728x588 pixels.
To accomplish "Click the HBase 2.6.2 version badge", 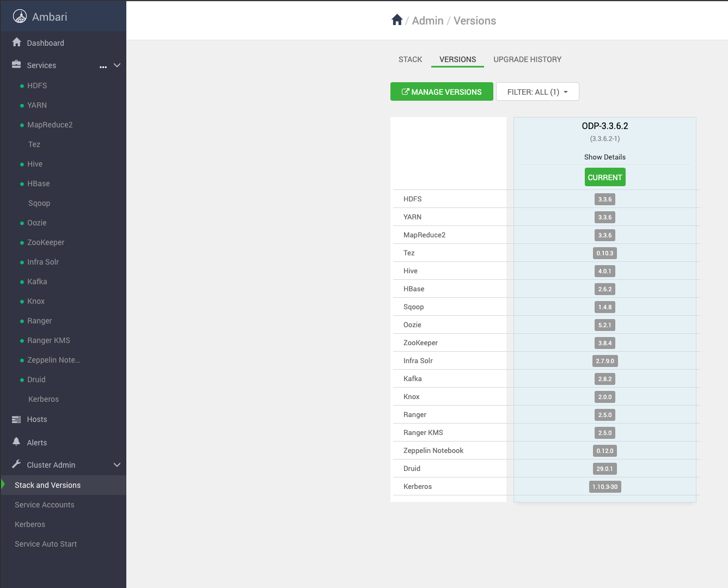I will point(605,289).
